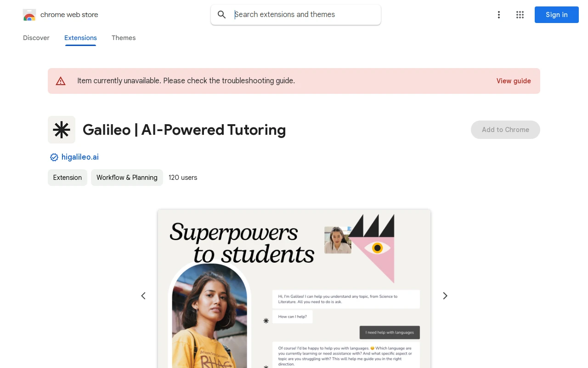Visit the higalileo.ai publisher link
588x368 pixels.
point(80,157)
